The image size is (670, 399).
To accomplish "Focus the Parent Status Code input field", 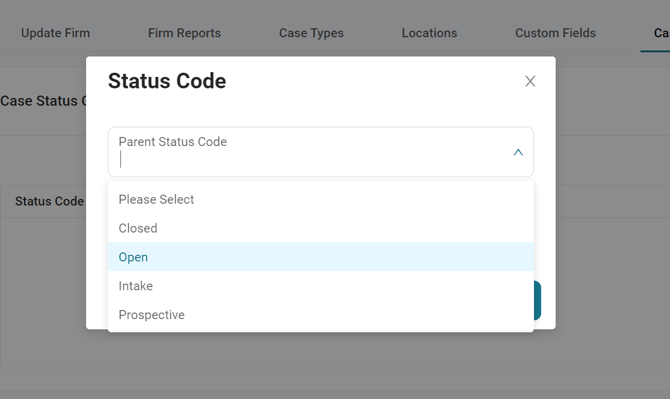I will (320, 152).
